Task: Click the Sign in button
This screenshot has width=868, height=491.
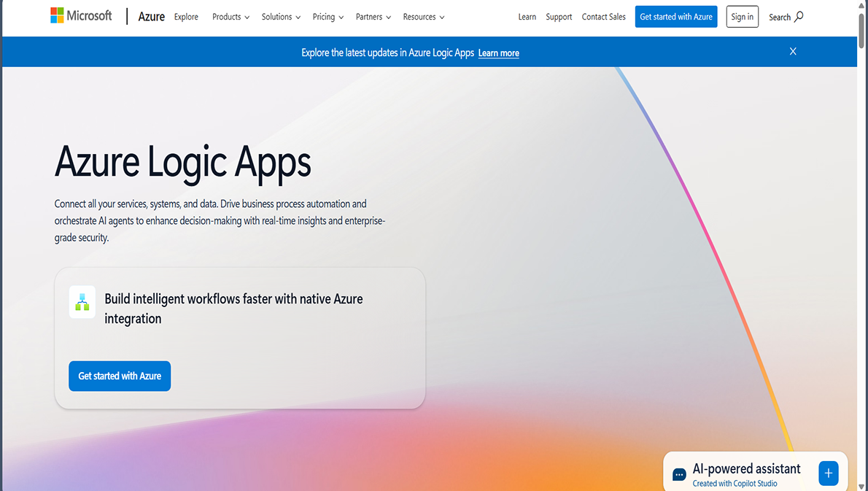Action: coord(743,17)
